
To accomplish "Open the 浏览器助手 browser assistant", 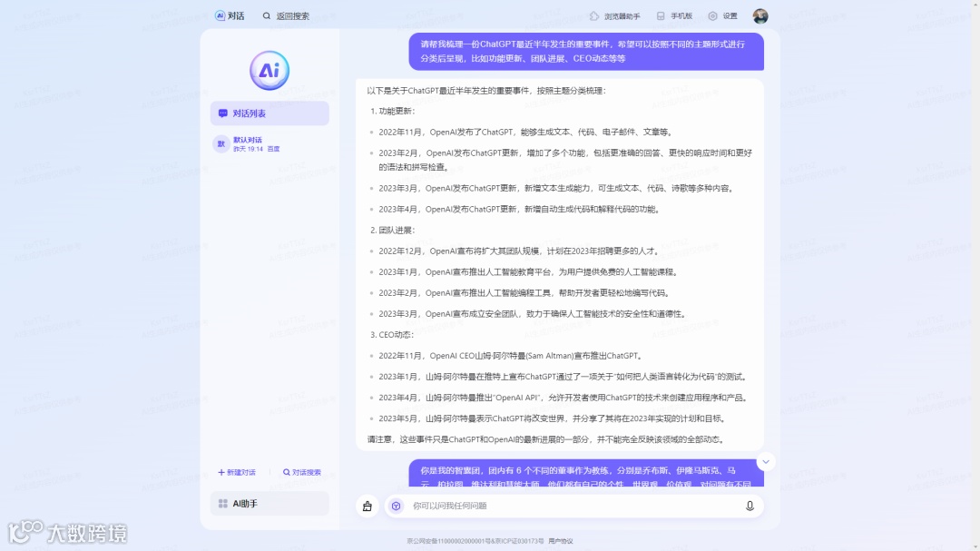I will tap(615, 16).
